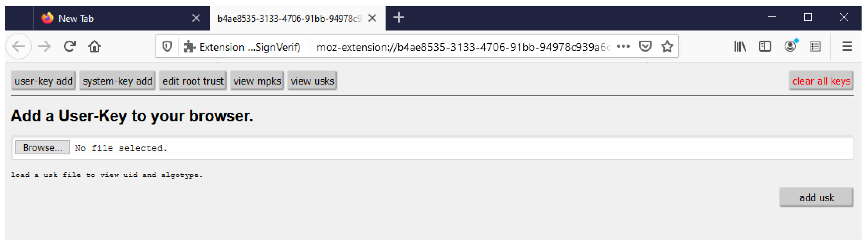Click the extension puzzle-piece identity icon
This screenshot has width=868, height=246.
coord(189,47)
